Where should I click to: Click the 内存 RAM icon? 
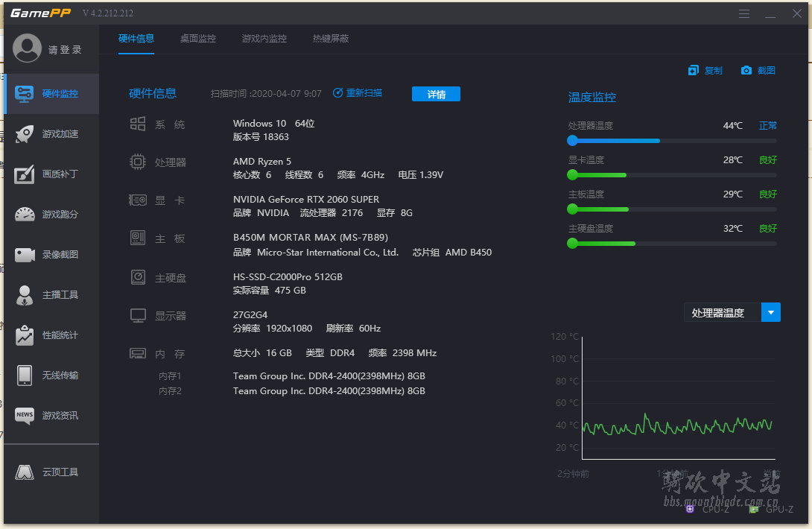138,353
